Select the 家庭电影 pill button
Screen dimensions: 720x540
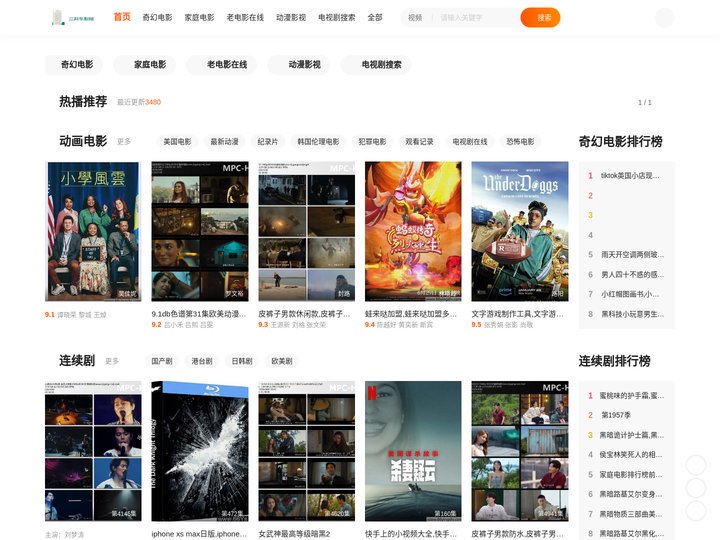point(146,65)
